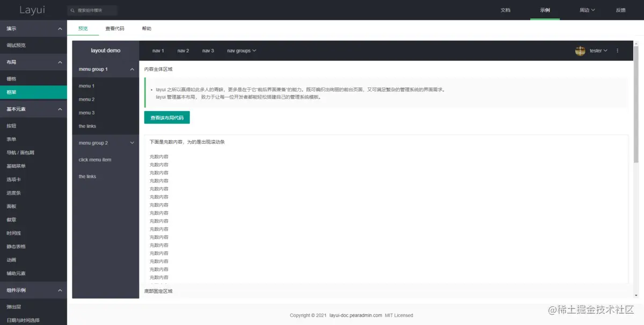Open 导航 / 面包屑 in the sidebar
Screen dimensions: 644x325
click(x=33, y=152)
